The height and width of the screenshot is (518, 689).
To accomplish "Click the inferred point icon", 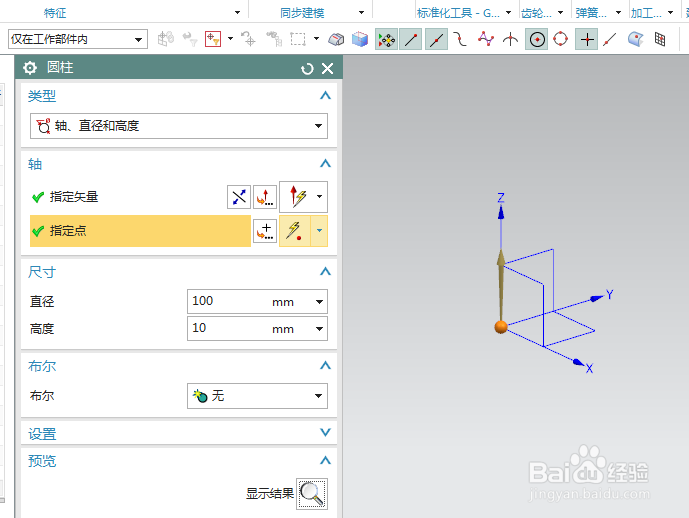I will pyautogui.click(x=295, y=231).
